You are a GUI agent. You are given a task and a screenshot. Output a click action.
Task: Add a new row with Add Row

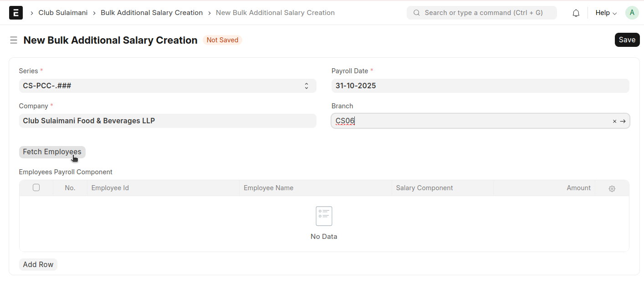pyautogui.click(x=38, y=264)
